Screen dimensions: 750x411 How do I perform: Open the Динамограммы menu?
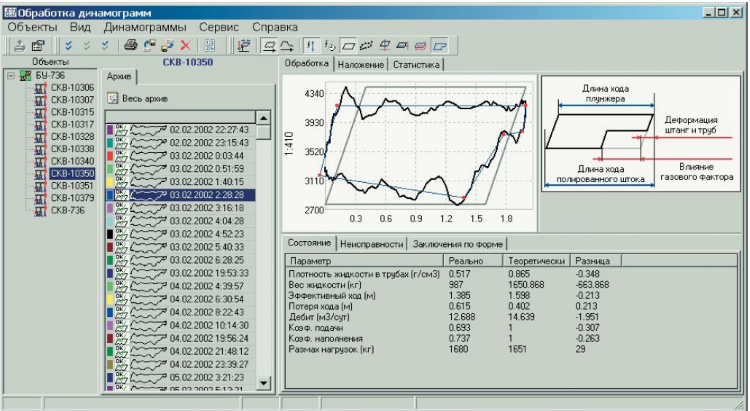click(145, 27)
